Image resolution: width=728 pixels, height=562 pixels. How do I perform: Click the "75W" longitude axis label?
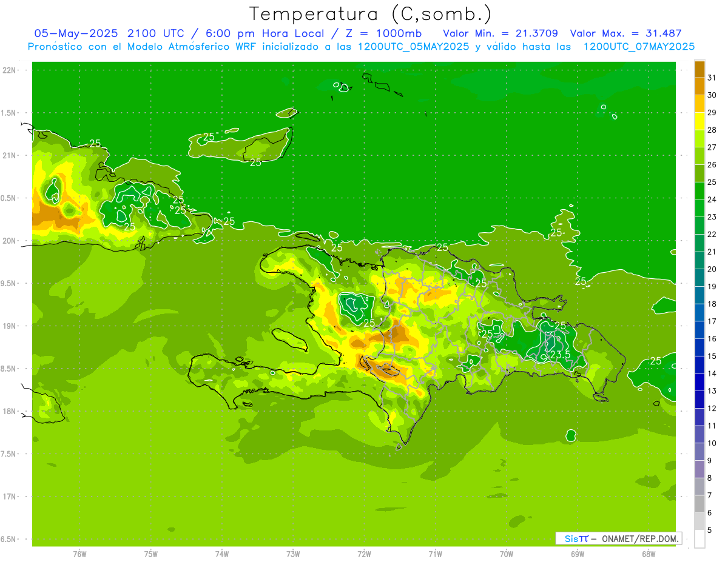151,554
